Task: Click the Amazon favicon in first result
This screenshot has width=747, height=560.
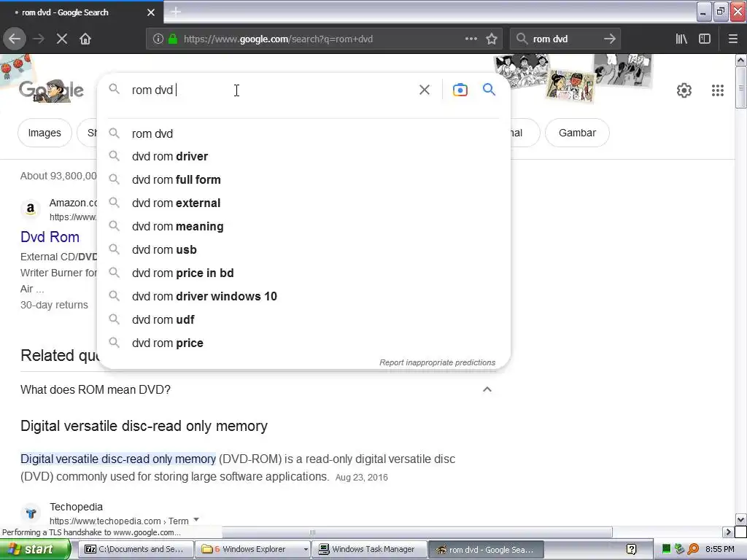Action: click(31, 209)
